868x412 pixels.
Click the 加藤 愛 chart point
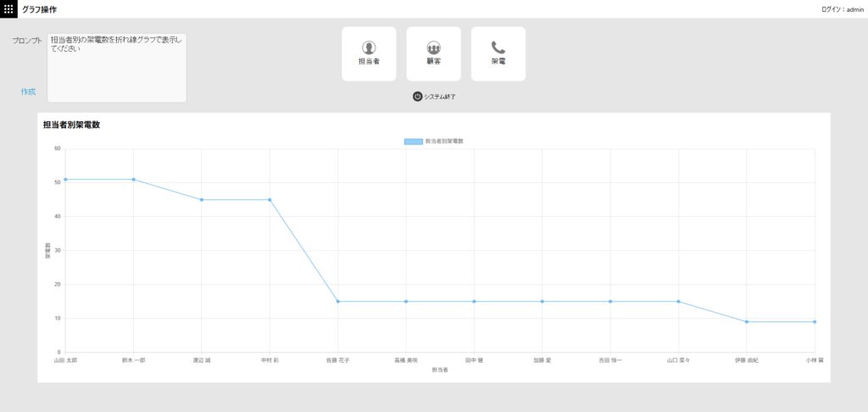[x=542, y=302]
